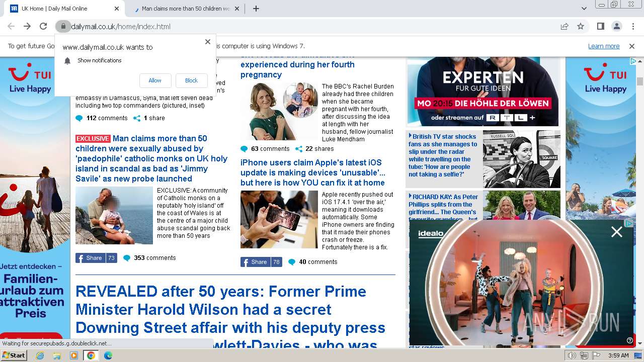Open British TV star tube story

(x=443, y=155)
